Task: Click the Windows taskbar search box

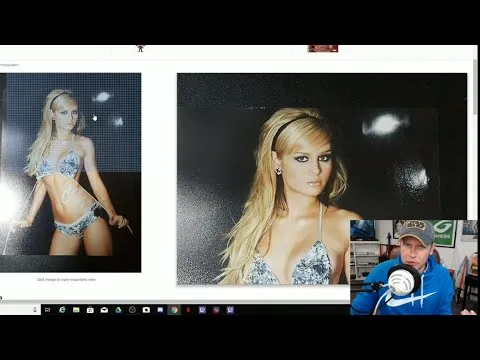Action: [20, 310]
